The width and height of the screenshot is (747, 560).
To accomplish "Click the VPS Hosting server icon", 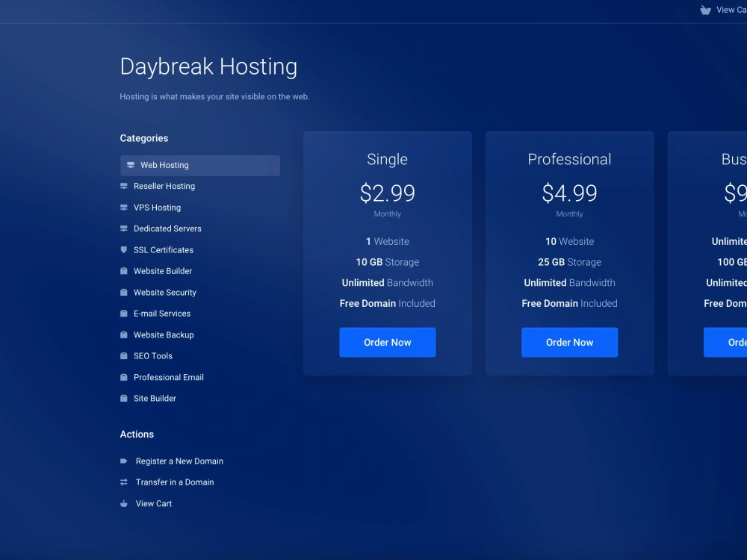I will pyautogui.click(x=124, y=208).
